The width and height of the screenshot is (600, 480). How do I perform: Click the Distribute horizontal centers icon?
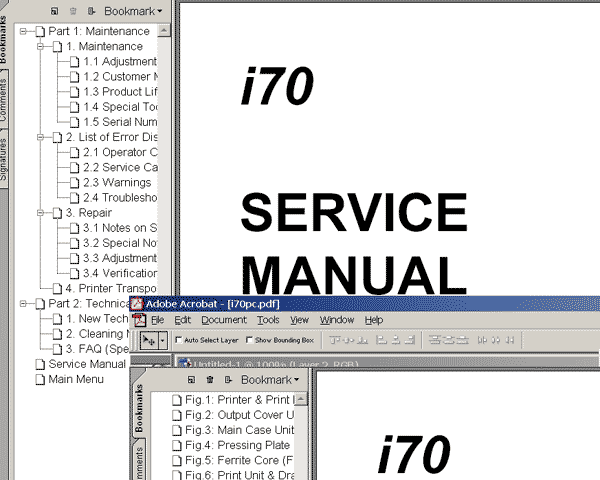pos(496,340)
